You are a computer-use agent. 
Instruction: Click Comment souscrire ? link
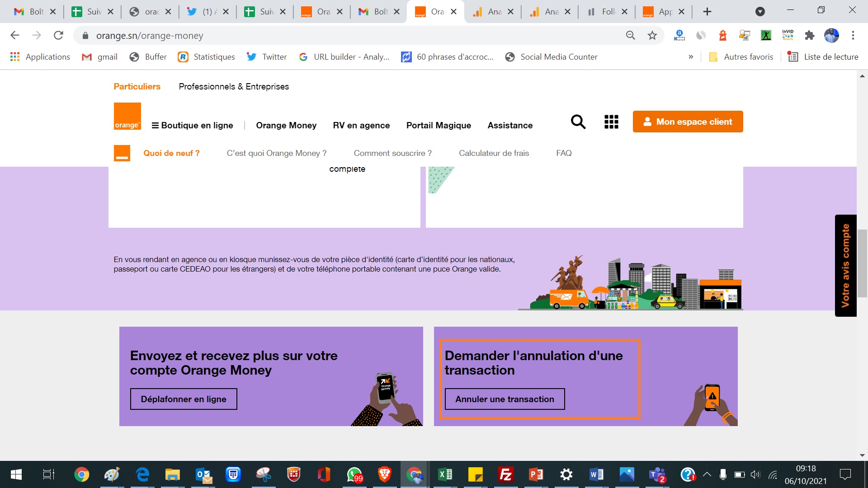pos(393,153)
